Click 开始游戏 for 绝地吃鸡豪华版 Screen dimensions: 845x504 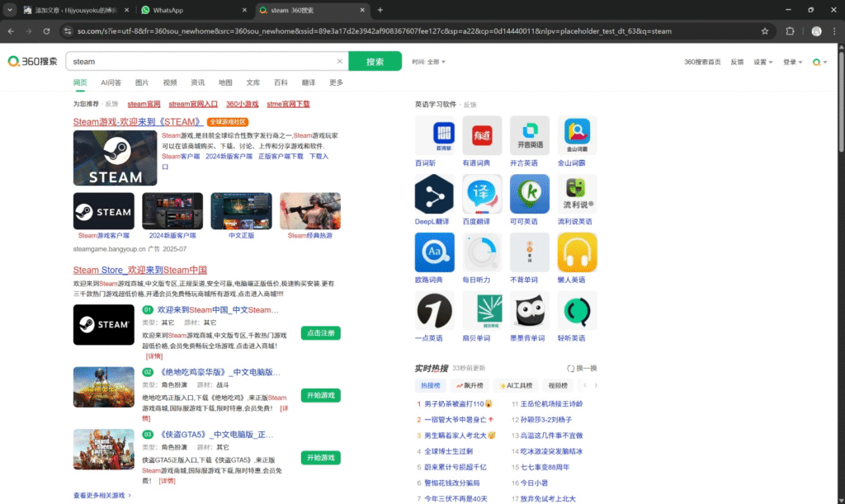321,396
